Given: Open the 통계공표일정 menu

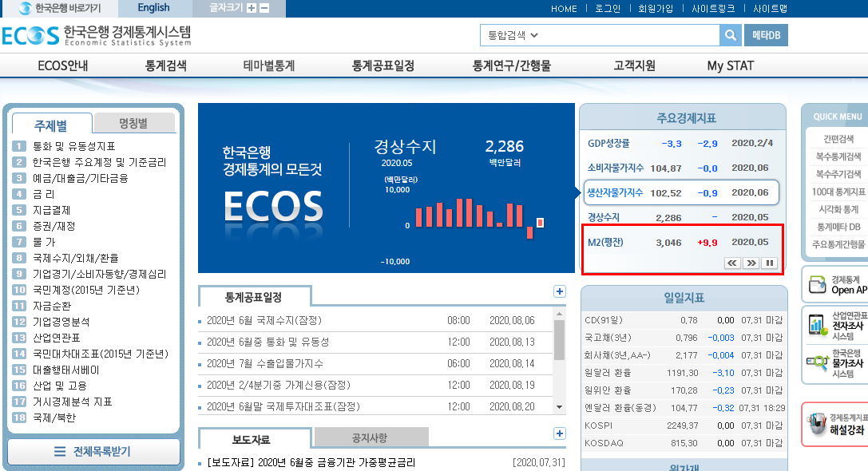Looking at the screenshot, I should [x=383, y=66].
